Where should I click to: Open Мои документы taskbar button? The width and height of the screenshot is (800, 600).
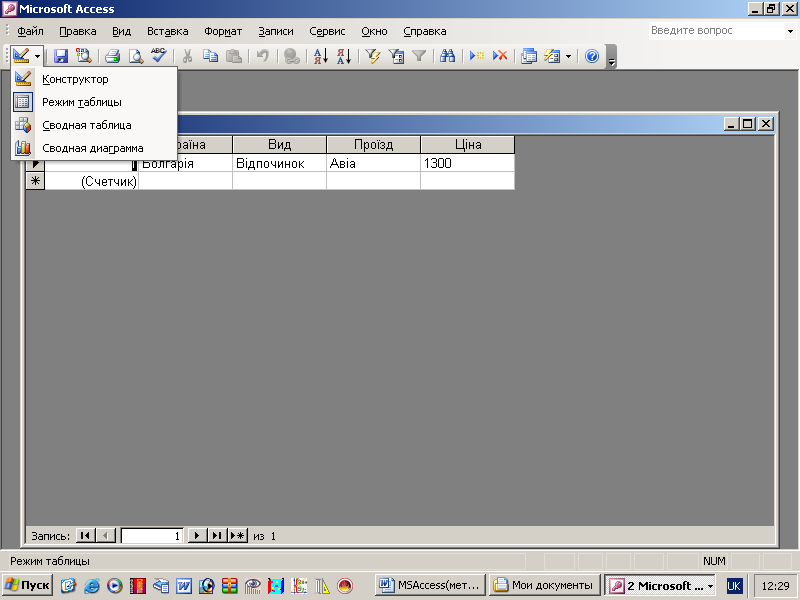click(544, 585)
